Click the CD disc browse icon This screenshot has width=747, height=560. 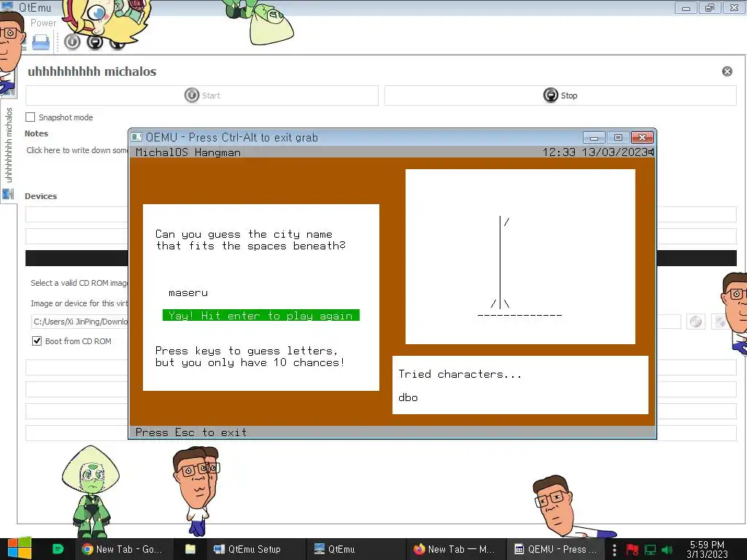(x=695, y=322)
